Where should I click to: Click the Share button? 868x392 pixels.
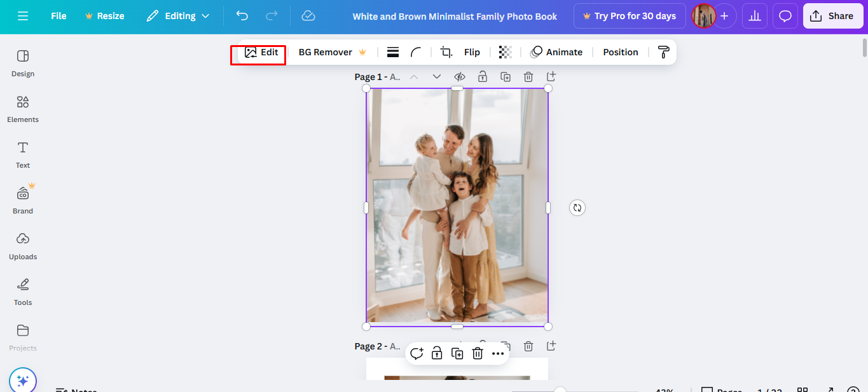click(x=833, y=16)
